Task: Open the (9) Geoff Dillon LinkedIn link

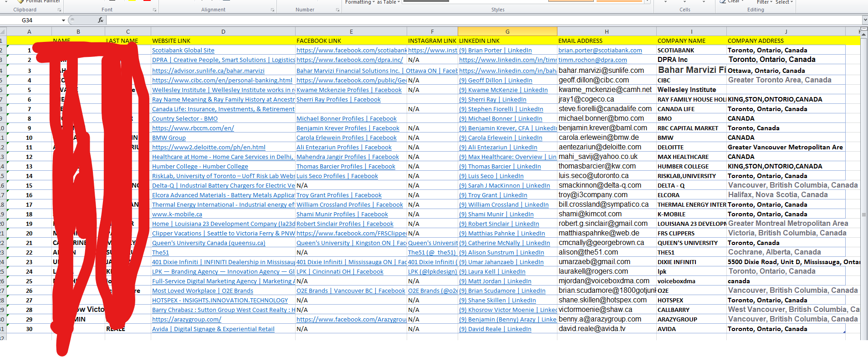Action: (x=495, y=81)
